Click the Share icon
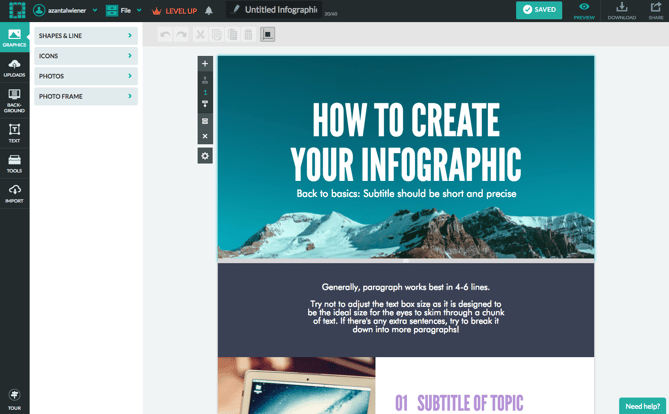The height and width of the screenshot is (414, 669). [x=655, y=10]
